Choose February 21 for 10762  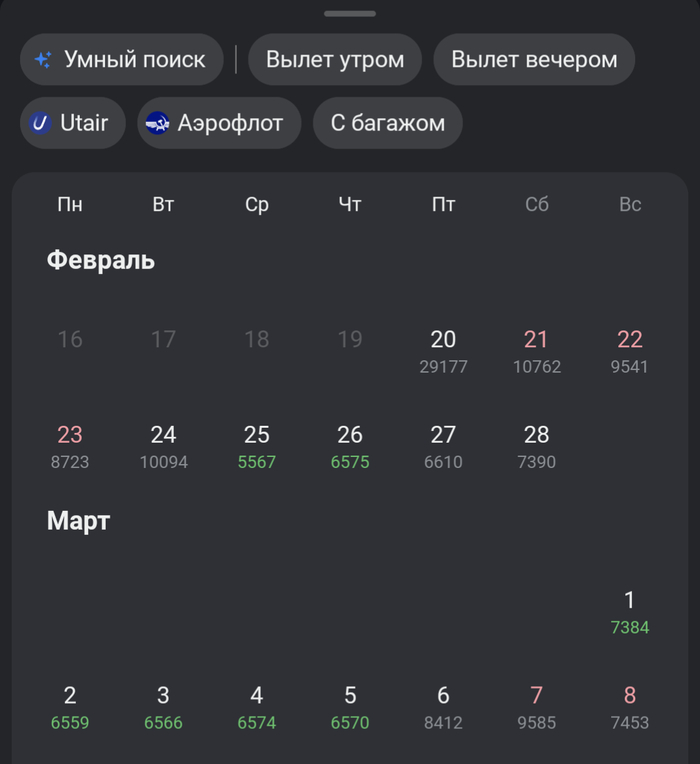[x=537, y=350]
